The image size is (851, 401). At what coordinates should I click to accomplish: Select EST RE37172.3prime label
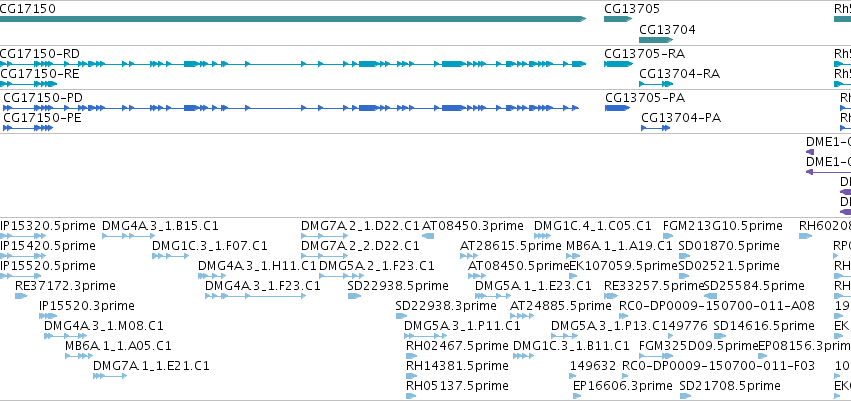tap(65, 286)
